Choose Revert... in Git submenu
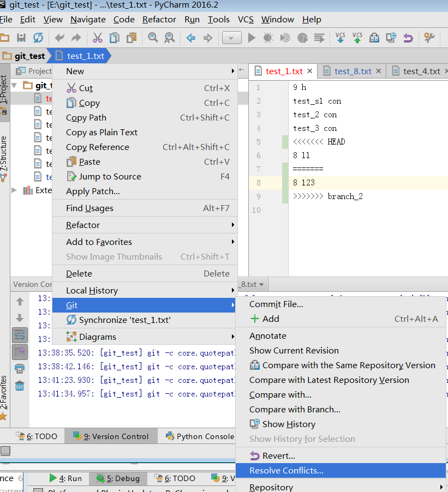The width and height of the screenshot is (448, 492). point(341,455)
